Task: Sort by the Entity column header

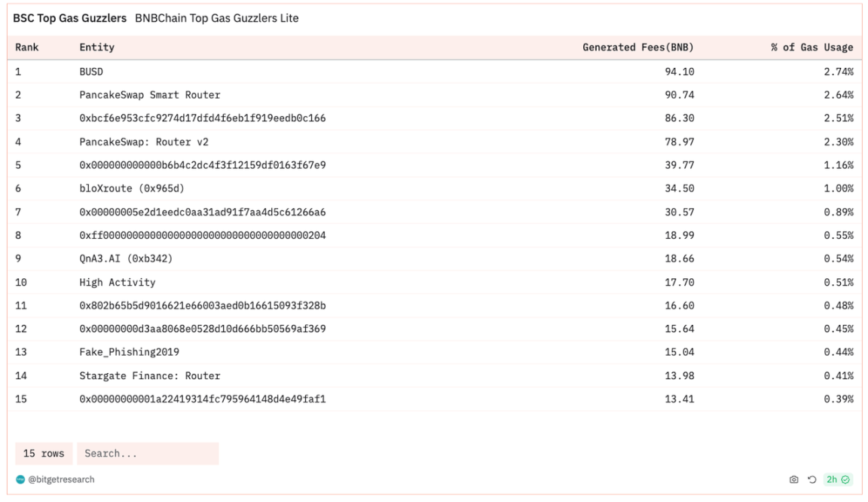Action: click(x=96, y=47)
